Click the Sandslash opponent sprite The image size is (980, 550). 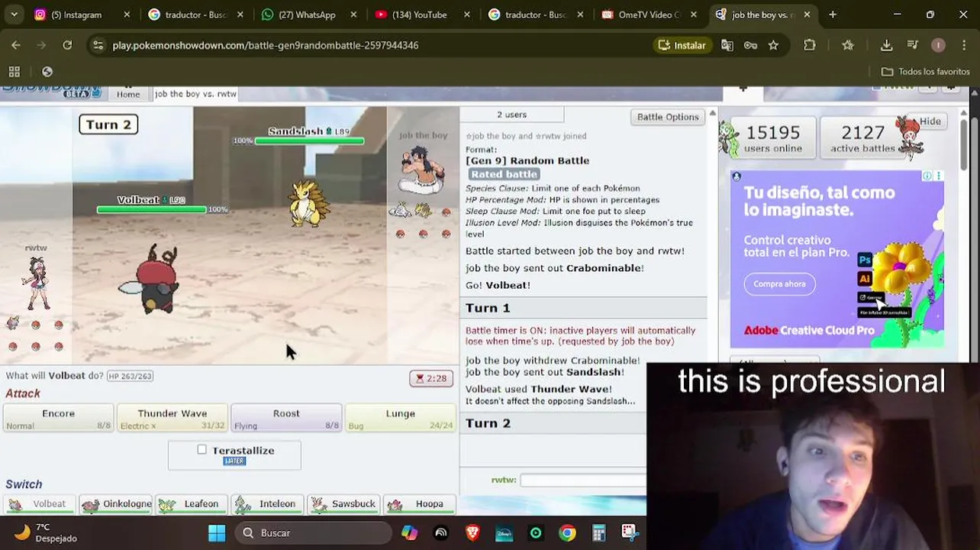click(x=308, y=203)
